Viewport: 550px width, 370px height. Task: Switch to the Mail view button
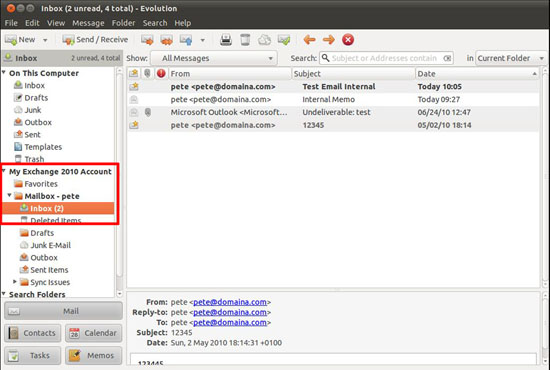click(x=63, y=311)
